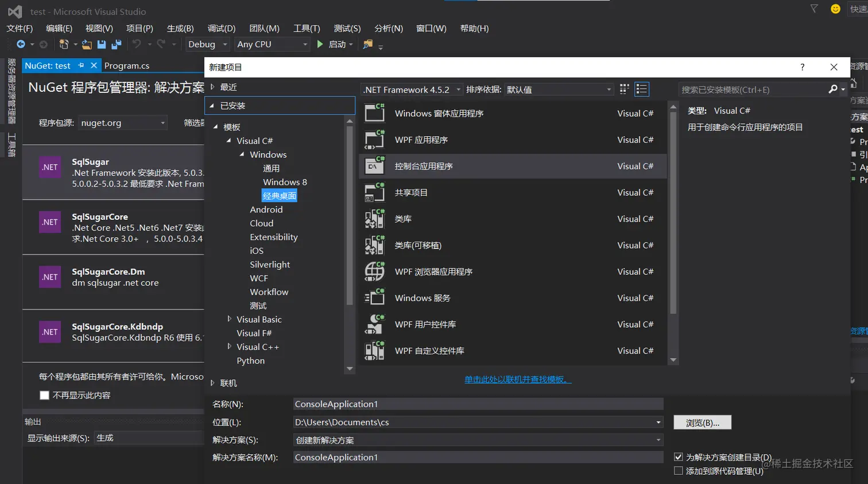Check the 不再显示此内容 checkbox

pyautogui.click(x=44, y=395)
